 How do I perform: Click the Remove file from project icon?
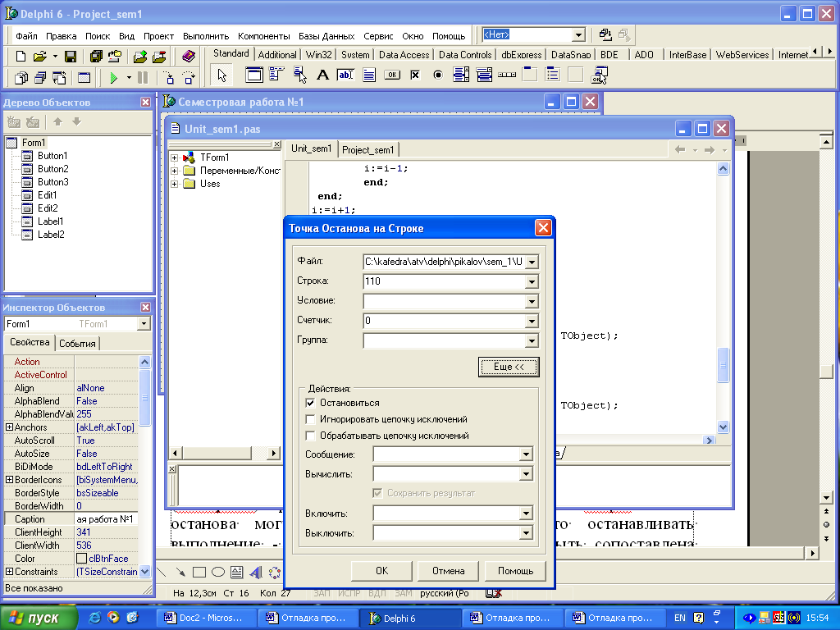pos(159,57)
